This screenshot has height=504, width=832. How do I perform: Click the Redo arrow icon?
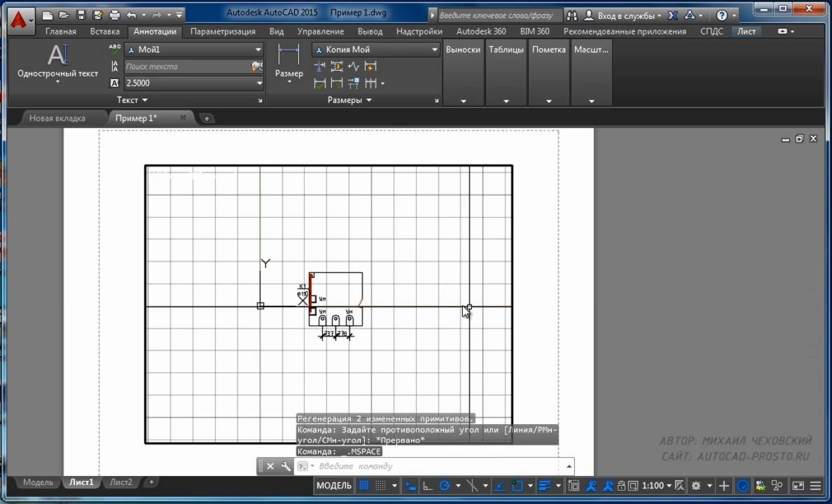click(x=157, y=15)
